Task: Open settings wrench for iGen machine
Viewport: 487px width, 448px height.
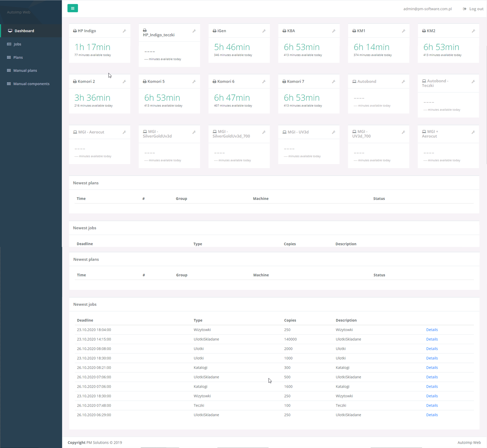Action: pos(264,31)
